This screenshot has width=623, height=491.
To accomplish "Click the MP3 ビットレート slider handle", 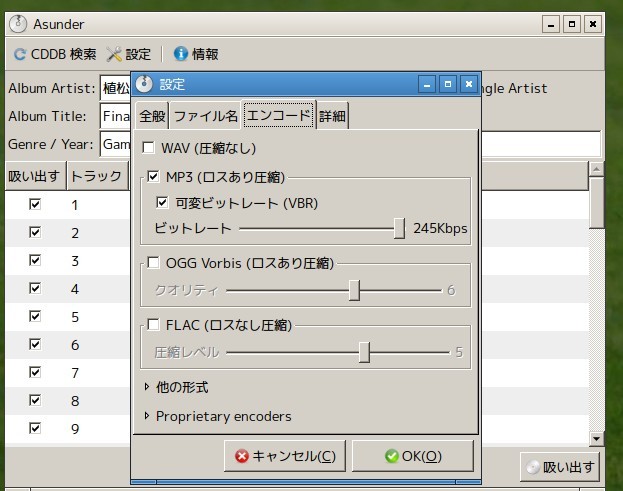I will [399, 228].
